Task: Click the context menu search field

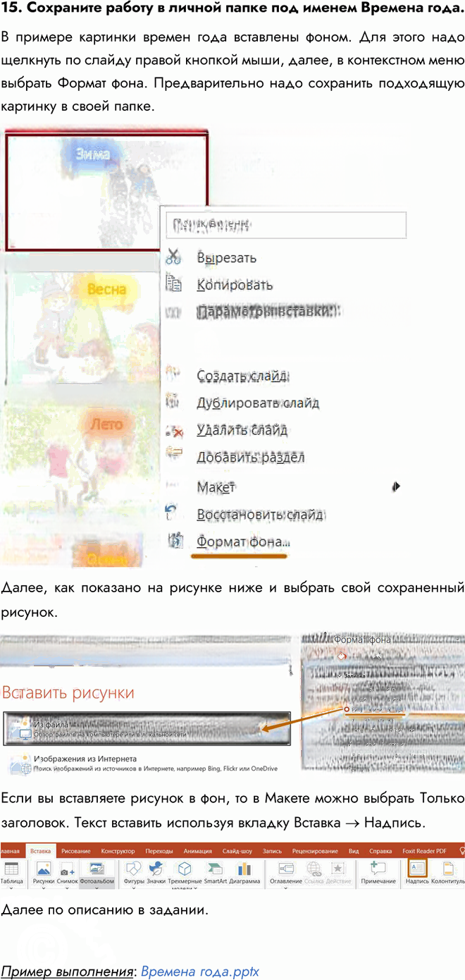Action: (x=286, y=226)
